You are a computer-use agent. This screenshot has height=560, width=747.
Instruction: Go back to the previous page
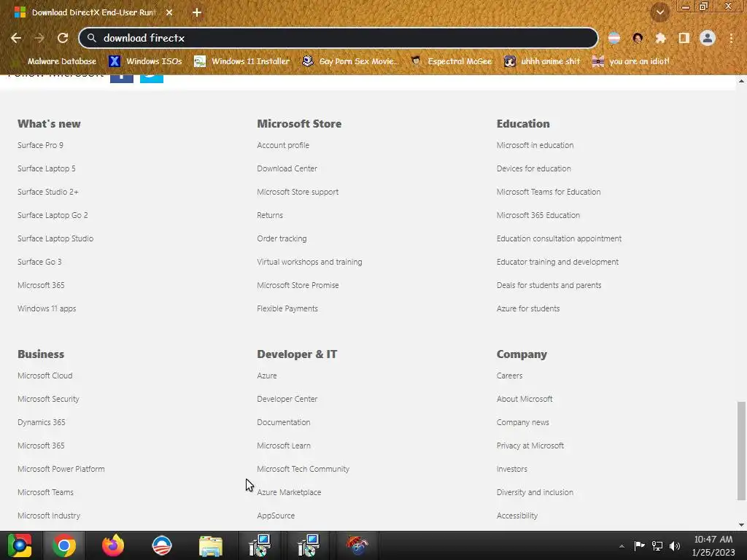(16, 38)
